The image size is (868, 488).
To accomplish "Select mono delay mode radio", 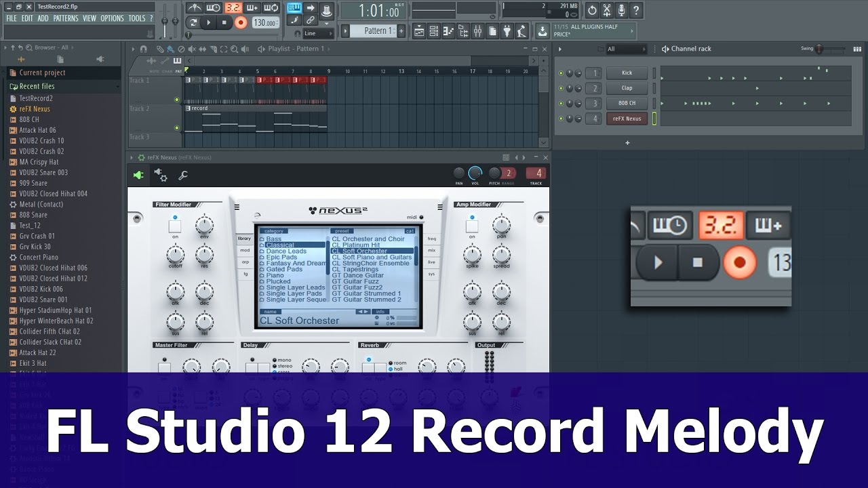I will [x=275, y=360].
